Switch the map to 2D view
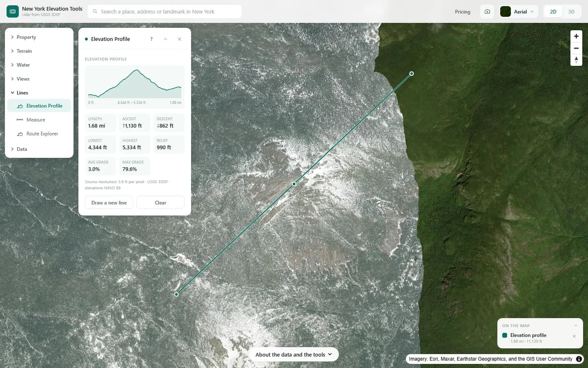588x368 pixels. point(553,12)
